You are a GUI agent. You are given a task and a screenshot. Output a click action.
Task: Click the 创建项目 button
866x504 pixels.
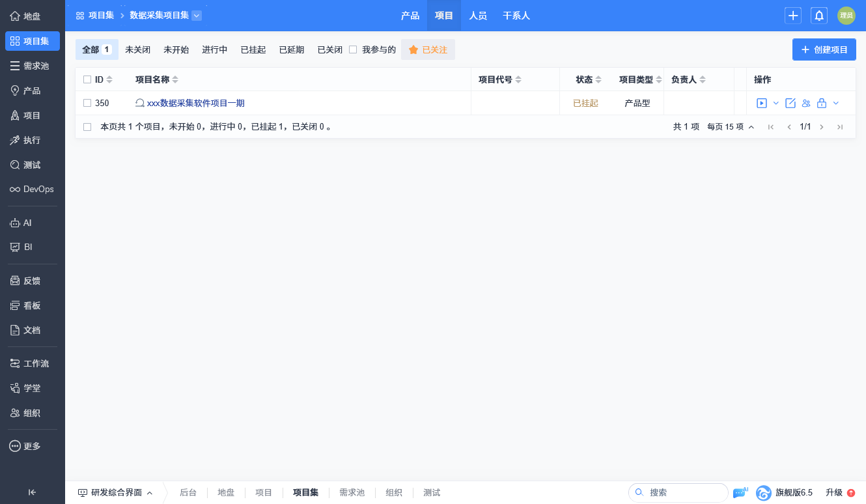pos(824,49)
